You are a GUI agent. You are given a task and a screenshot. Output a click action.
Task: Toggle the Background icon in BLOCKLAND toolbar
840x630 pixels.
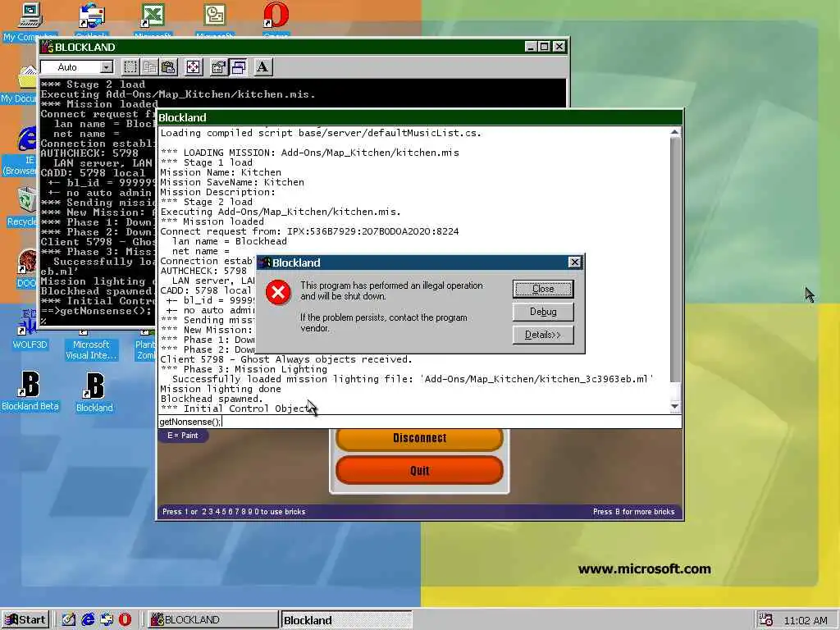tap(239, 67)
